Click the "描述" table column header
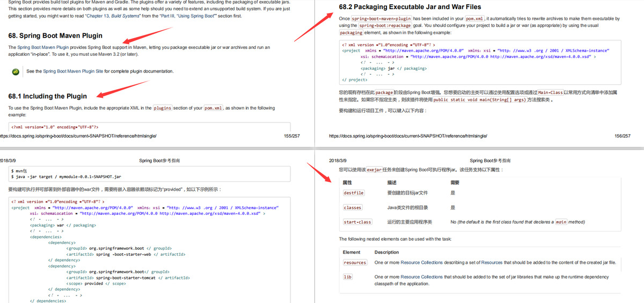644x303 pixels. (392, 183)
